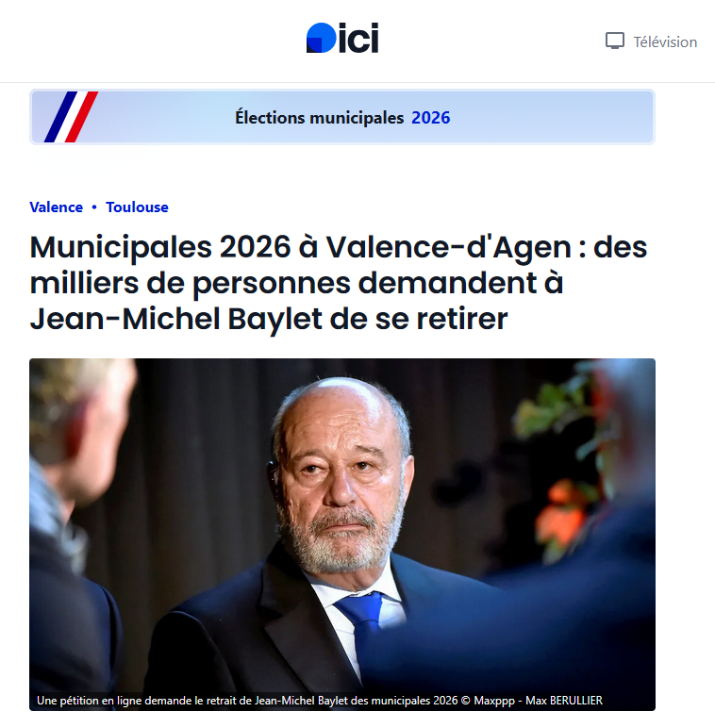This screenshot has width=715, height=728.
Task: Open the Élections municipales banner text
Action: 320,118
